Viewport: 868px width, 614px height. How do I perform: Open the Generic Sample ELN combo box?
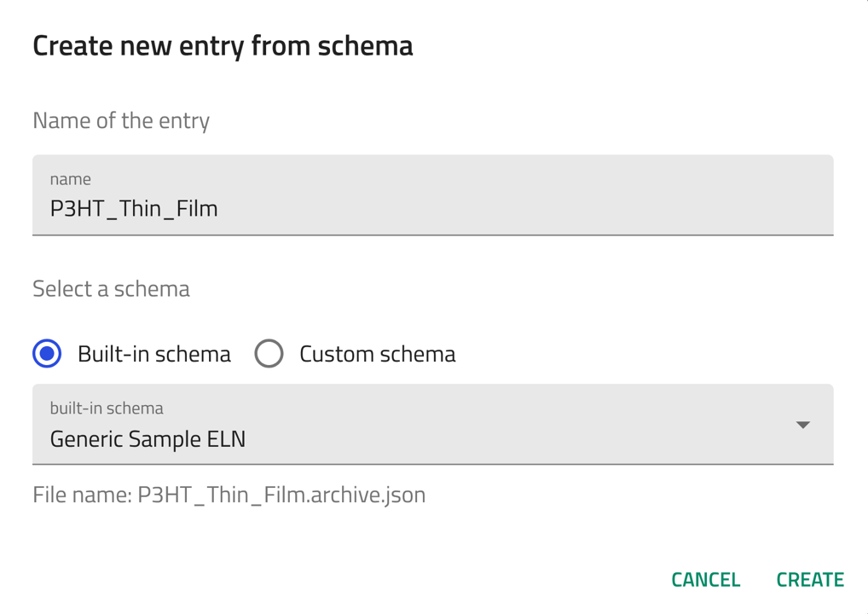tap(418, 438)
